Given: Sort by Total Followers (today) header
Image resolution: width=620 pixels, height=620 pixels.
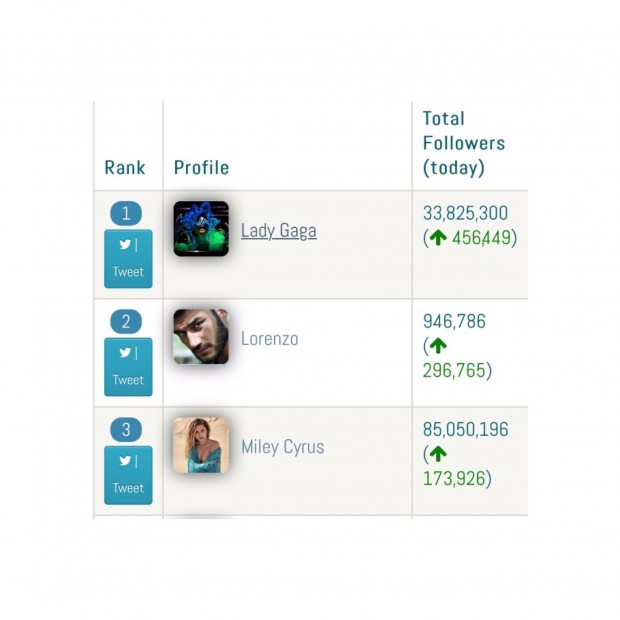Looking at the screenshot, I should 463,143.
